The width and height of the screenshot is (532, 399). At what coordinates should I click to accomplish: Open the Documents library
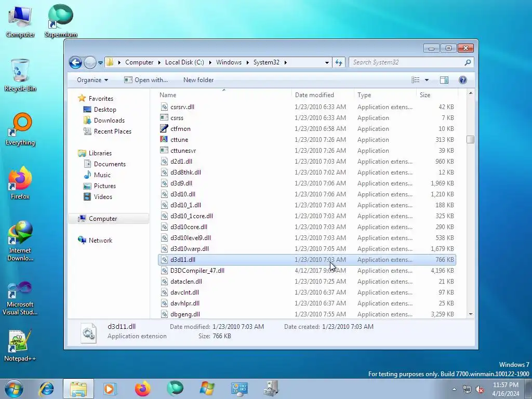104,164
